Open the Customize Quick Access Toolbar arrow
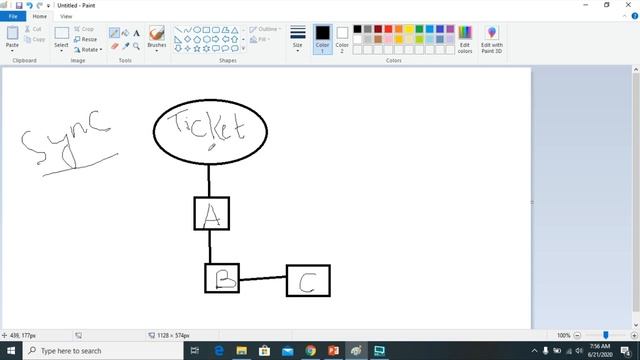 point(48,6)
